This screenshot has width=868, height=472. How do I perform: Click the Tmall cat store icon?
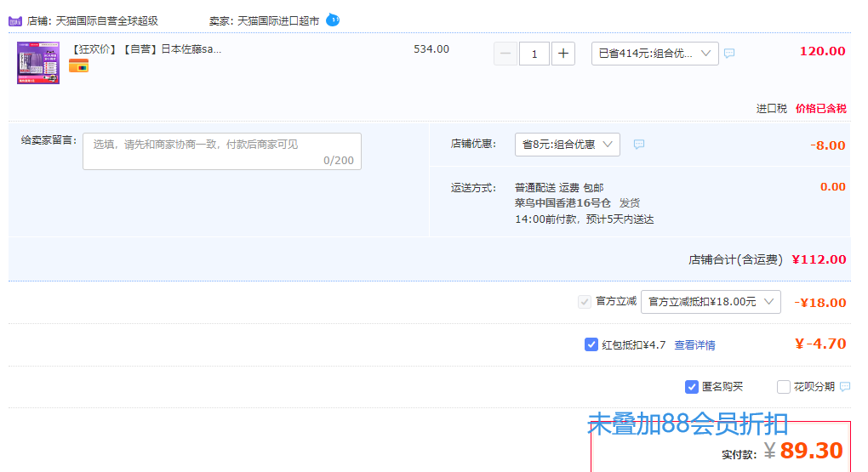tap(15, 21)
